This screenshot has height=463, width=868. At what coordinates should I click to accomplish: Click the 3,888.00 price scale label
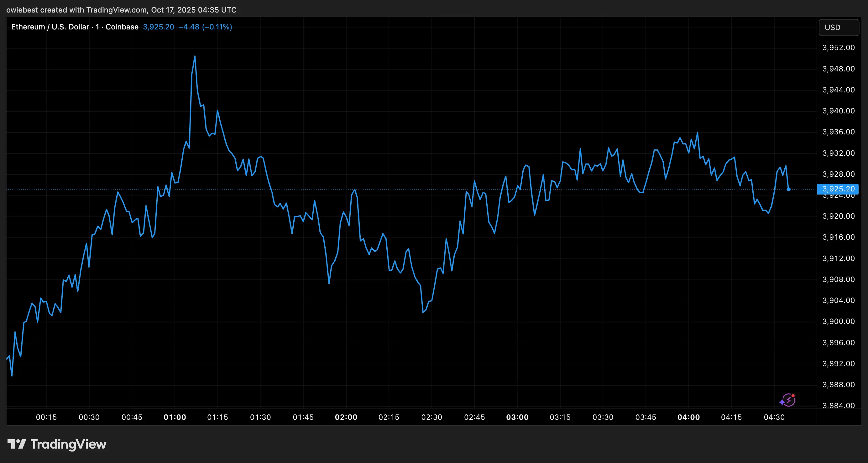pyautogui.click(x=838, y=384)
